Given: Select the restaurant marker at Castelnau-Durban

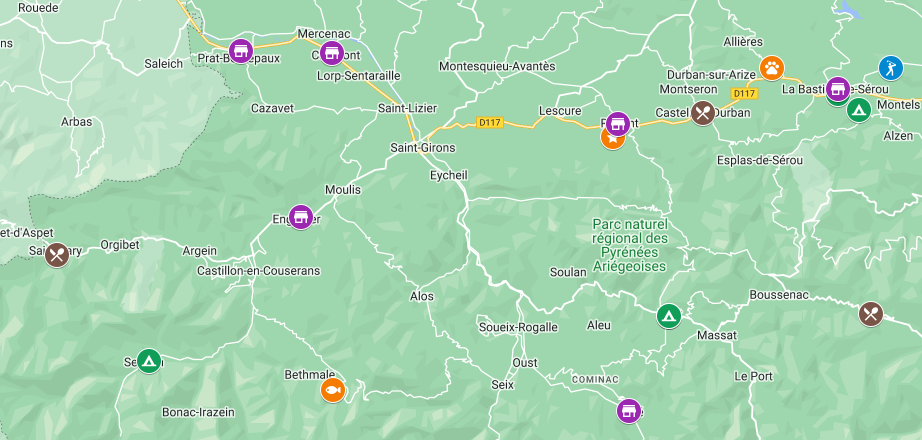Looking at the screenshot, I should click(x=703, y=113).
